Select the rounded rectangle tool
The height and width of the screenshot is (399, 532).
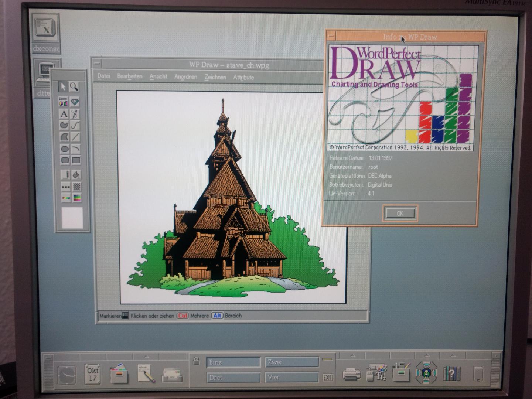pos(65,160)
